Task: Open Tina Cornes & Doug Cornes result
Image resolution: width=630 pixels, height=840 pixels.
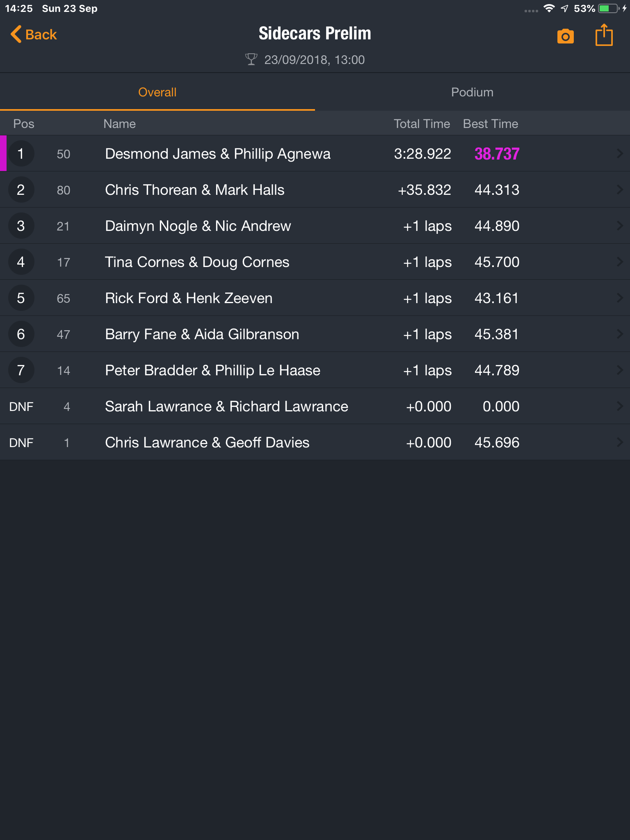Action: pyautogui.click(x=315, y=262)
